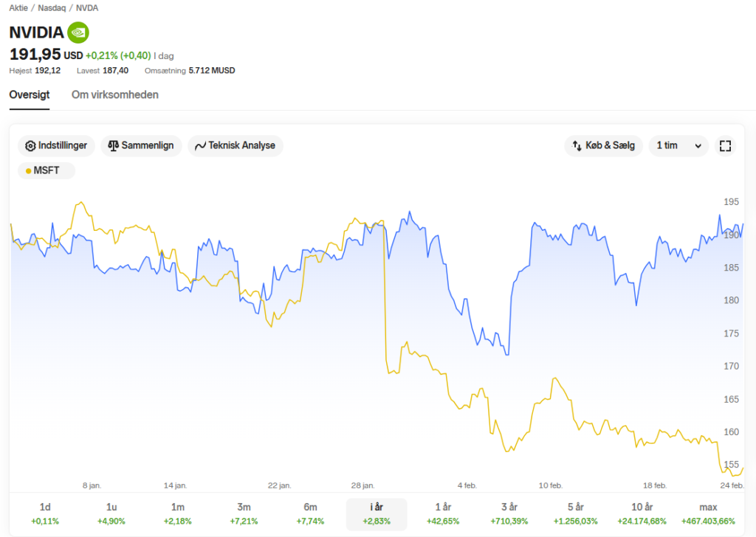This screenshot has width=756, height=537.
Task: Expand chart to fullscreen
Action: tap(725, 146)
